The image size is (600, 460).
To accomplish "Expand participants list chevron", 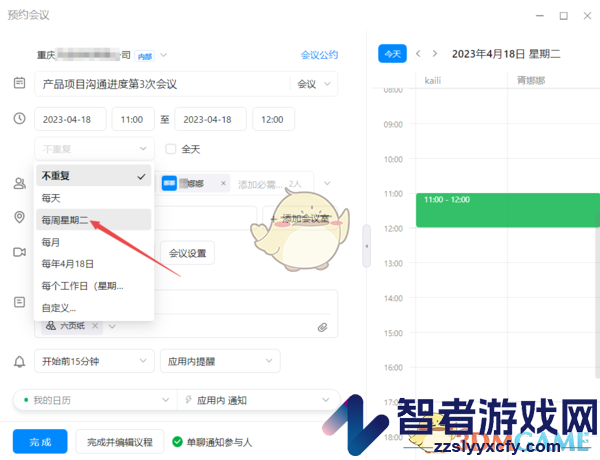I will coord(327,183).
